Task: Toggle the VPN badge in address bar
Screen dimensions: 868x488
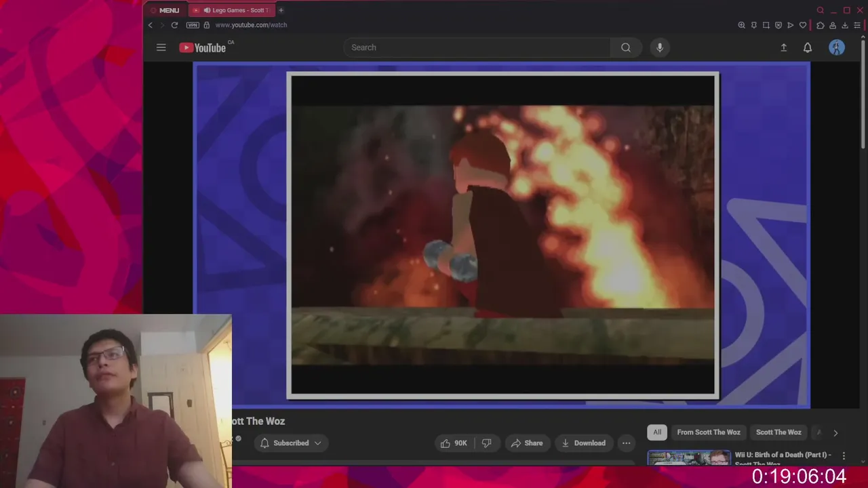Action: (193, 25)
